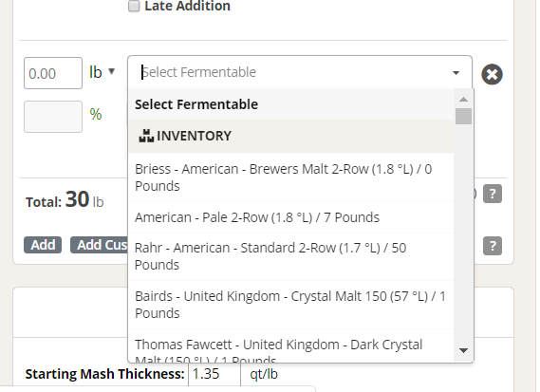Click scrollbar down arrow in fermentable list
Viewport: 540px width, 392px height.
(x=463, y=350)
